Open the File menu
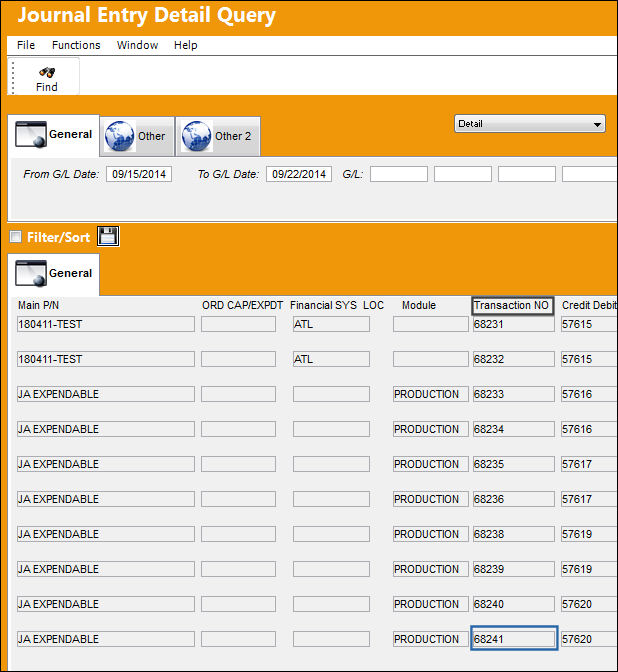This screenshot has width=618, height=672. pos(26,45)
